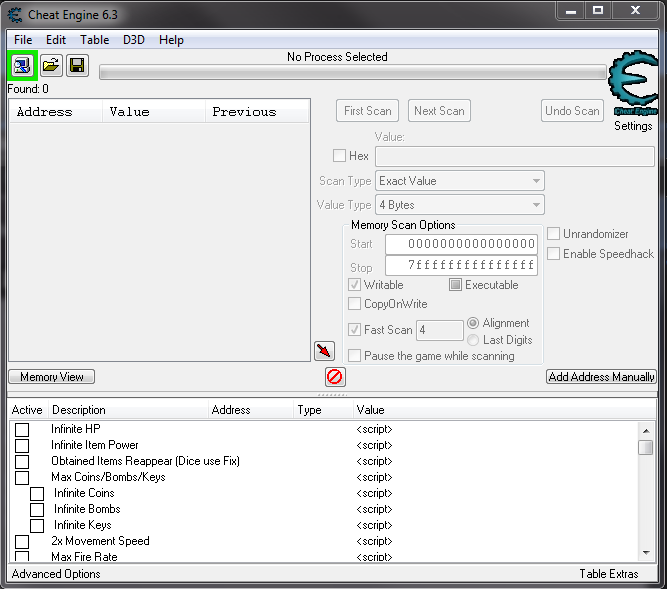Activate the Infinite Item Power script
The height and width of the screenshot is (589, 667).
pyautogui.click(x=22, y=446)
